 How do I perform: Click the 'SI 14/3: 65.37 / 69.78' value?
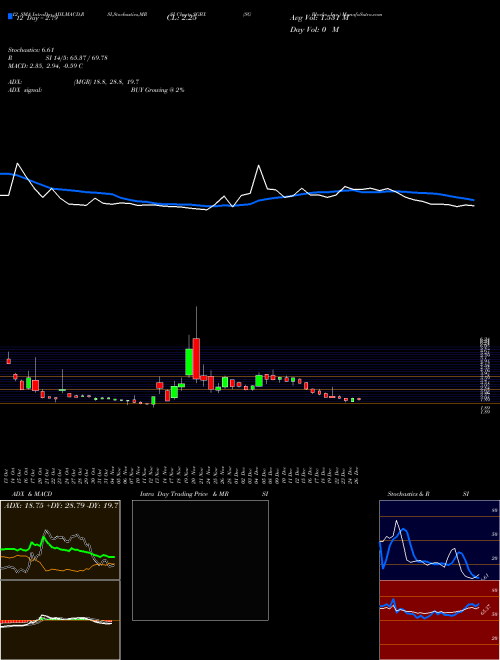(x=77, y=58)
